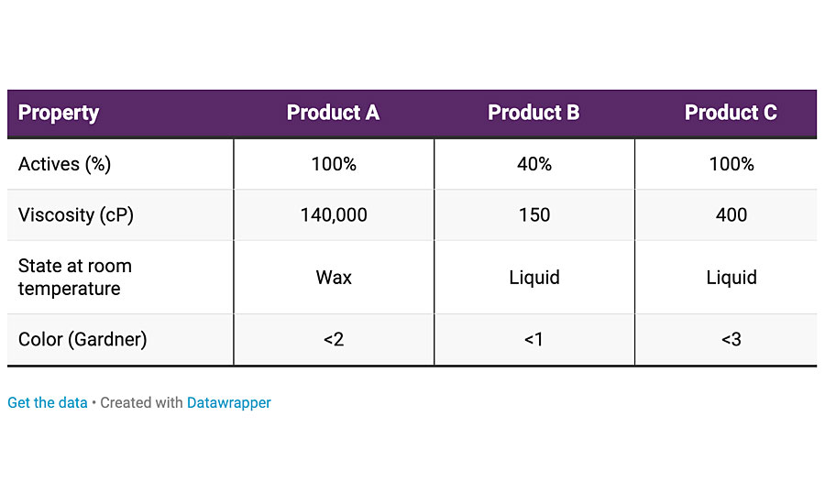Click the Product B column header

[x=533, y=113]
